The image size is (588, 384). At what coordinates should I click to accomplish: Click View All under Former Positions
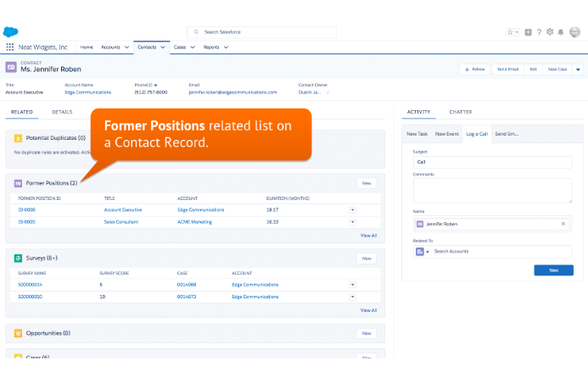click(368, 236)
